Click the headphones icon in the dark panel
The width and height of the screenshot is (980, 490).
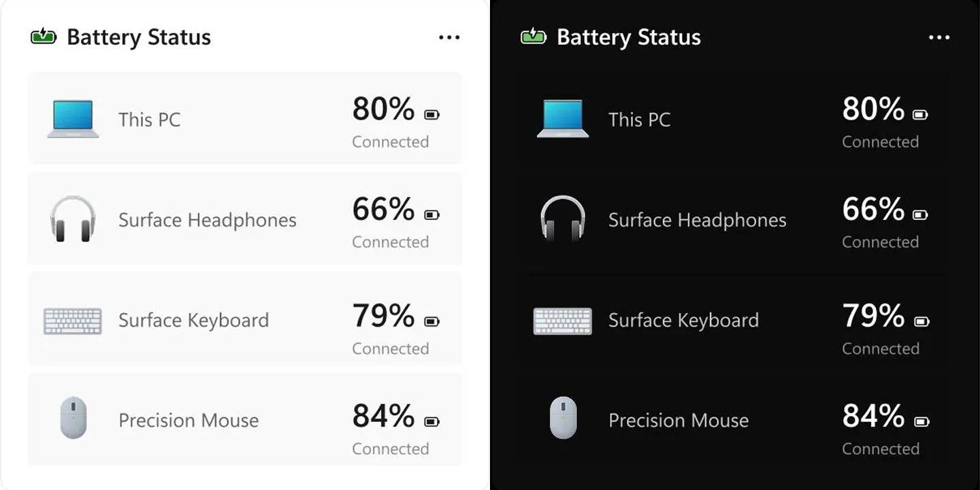563,218
